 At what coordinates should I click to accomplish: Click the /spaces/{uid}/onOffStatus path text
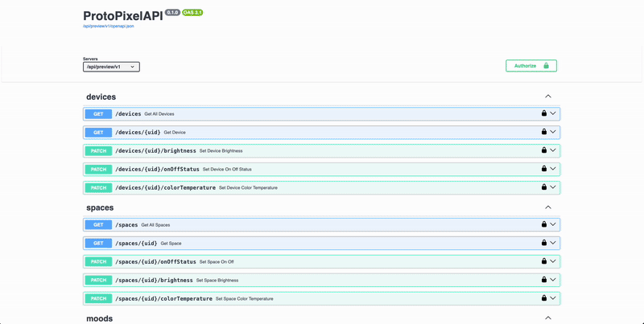tap(155, 261)
